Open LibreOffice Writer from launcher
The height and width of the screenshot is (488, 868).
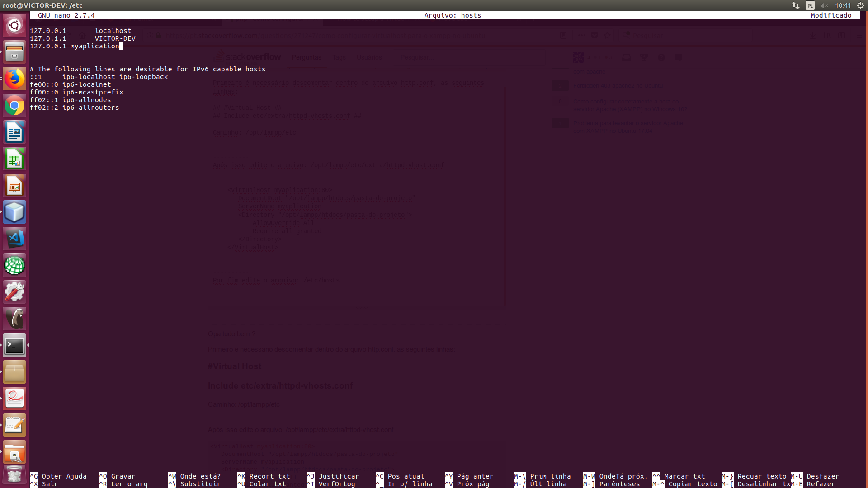pyautogui.click(x=14, y=132)
